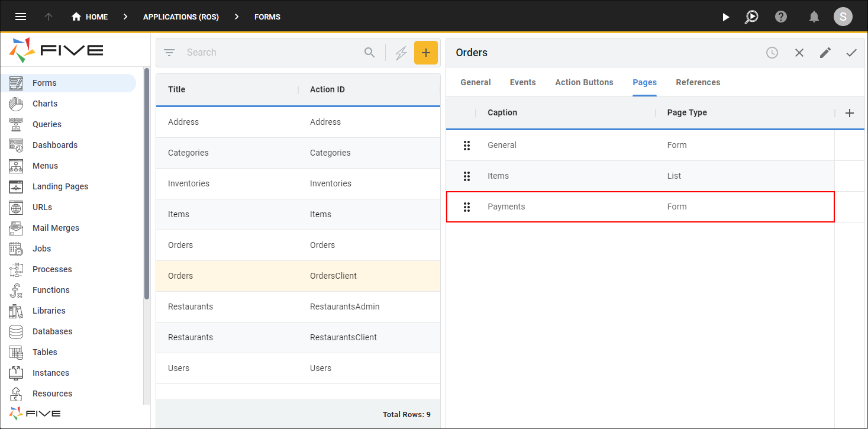Run the application with the play icon
Screen dimensions: 868x429
pyautogui.click(x=726, y=17)
